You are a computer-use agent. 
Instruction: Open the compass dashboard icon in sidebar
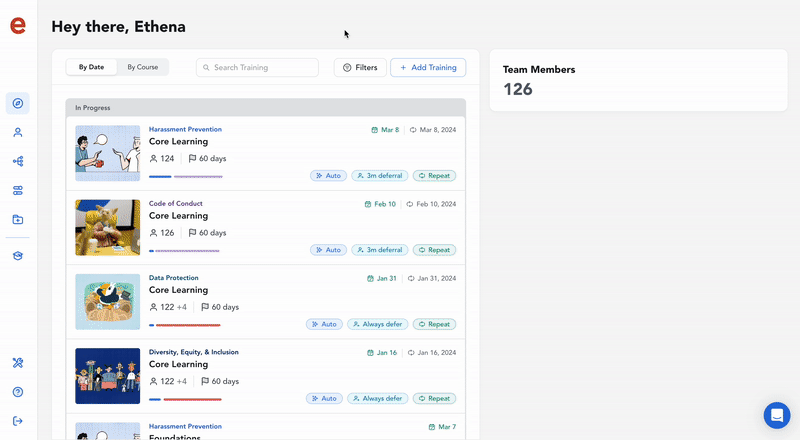(x=18, y=103)
